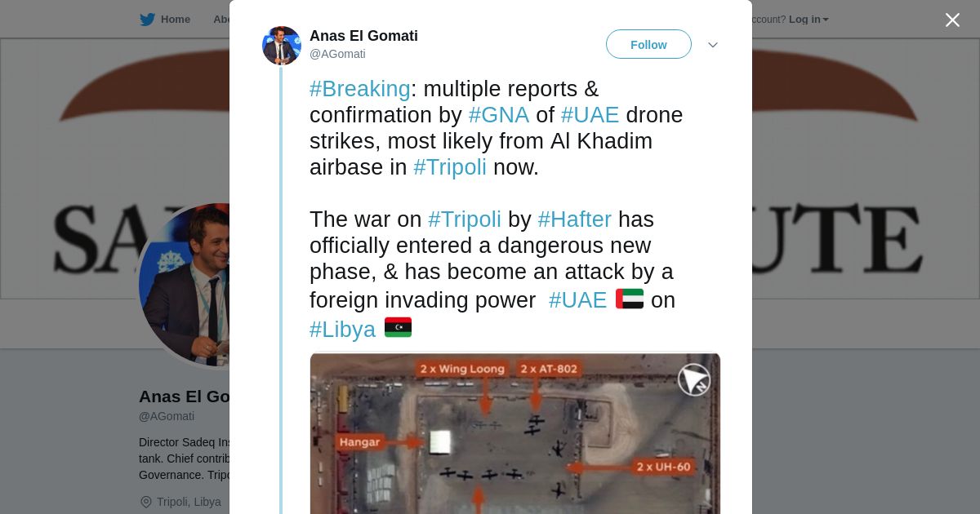980x514 pixels.
Task: Click the UAE flag emoji
Action: point(630,299)
